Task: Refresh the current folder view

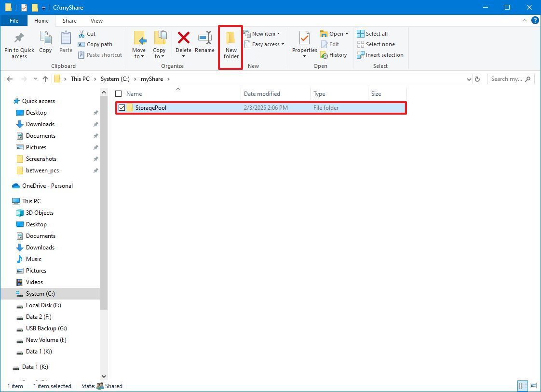Action: pyautogui.click(x=477, y=78)
